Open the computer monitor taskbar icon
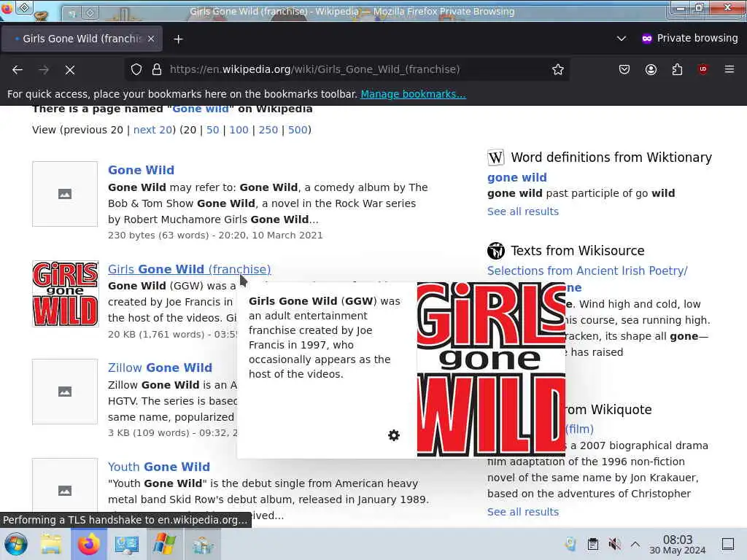Image resolution: width=747 pixels, height=560 pixels. tap(127, 544)
